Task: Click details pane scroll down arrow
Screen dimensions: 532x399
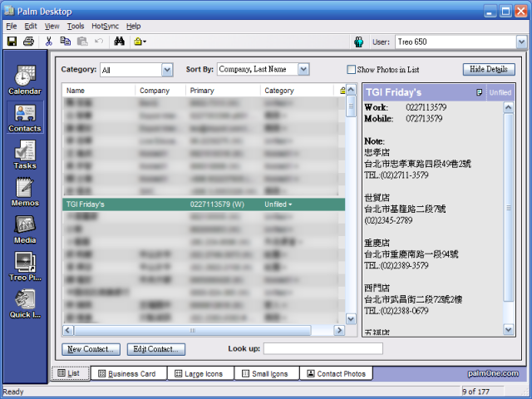Action: [508, 329]
